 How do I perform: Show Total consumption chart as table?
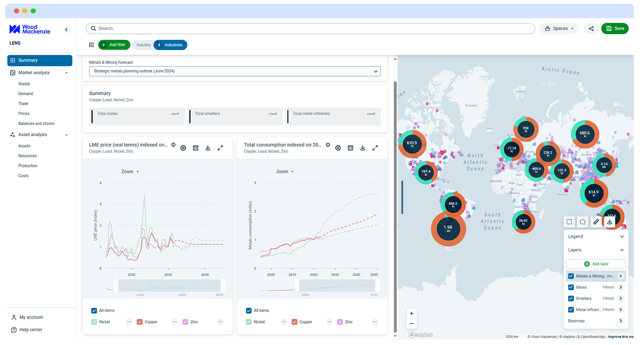coord(350,148)
